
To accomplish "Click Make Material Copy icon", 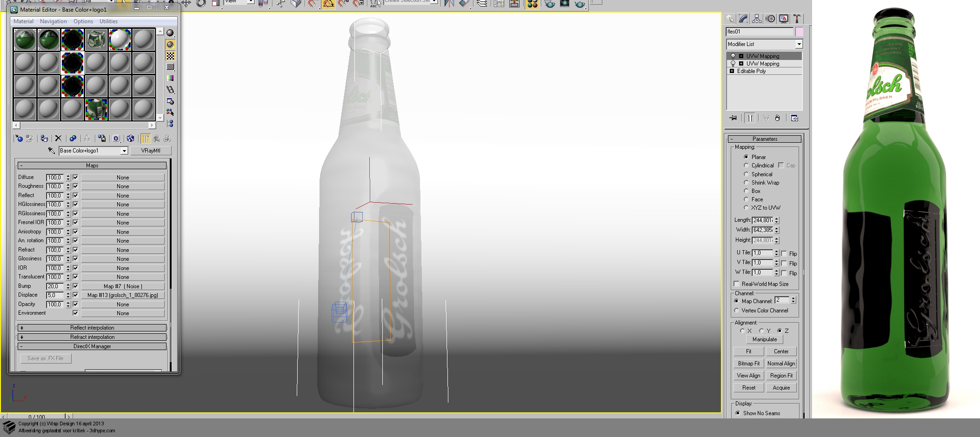I will click(73, 139).
